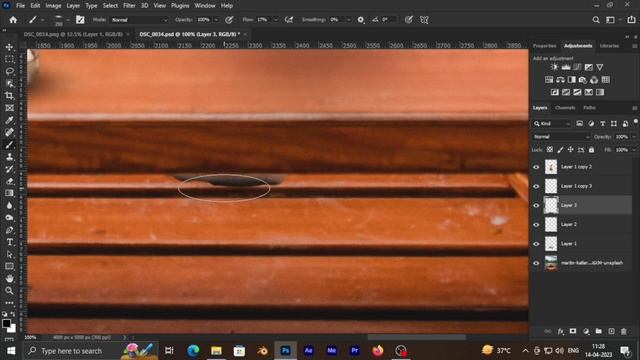
Task: Hide Layer 1 copy 3
Action: click(x=536, y=186)
